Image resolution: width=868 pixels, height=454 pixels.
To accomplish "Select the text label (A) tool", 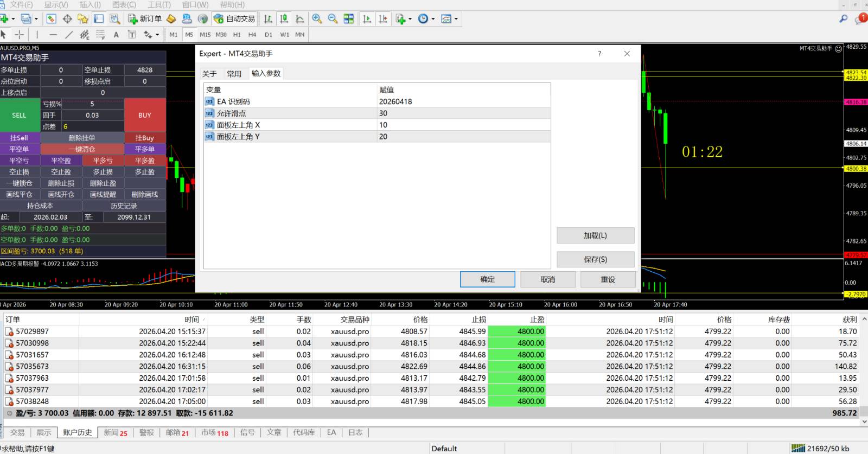I will click(x=116, y=35).
